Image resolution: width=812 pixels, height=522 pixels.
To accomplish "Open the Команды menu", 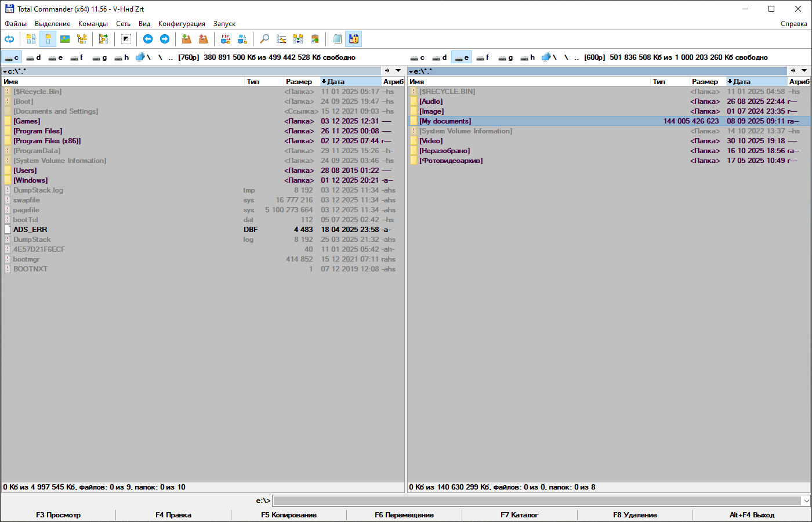I will 93,24.
